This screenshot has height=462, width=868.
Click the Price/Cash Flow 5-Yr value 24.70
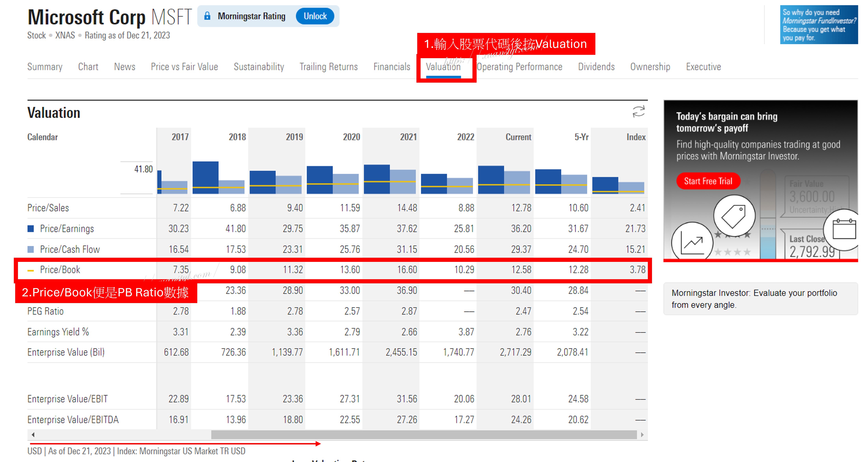[x=578, y=249]
